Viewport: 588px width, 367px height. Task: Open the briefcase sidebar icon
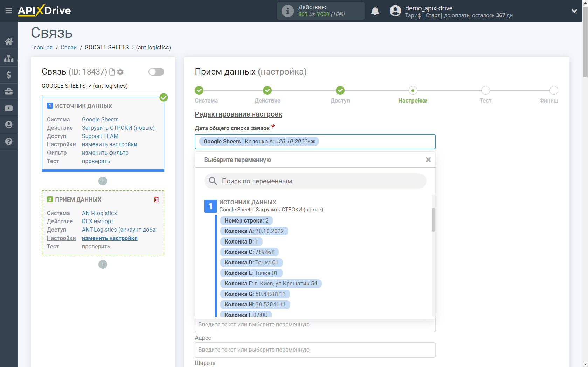[x=9, y=92]
